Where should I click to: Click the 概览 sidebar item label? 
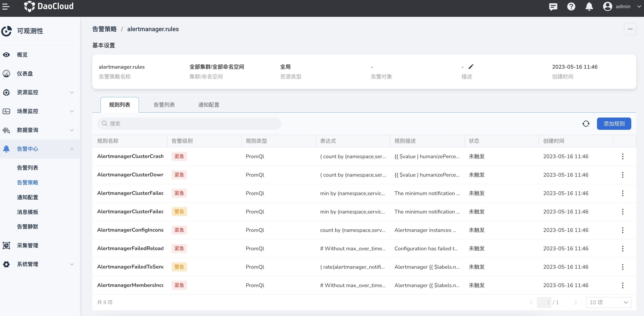pyautogui.click(x=22, y=55)
